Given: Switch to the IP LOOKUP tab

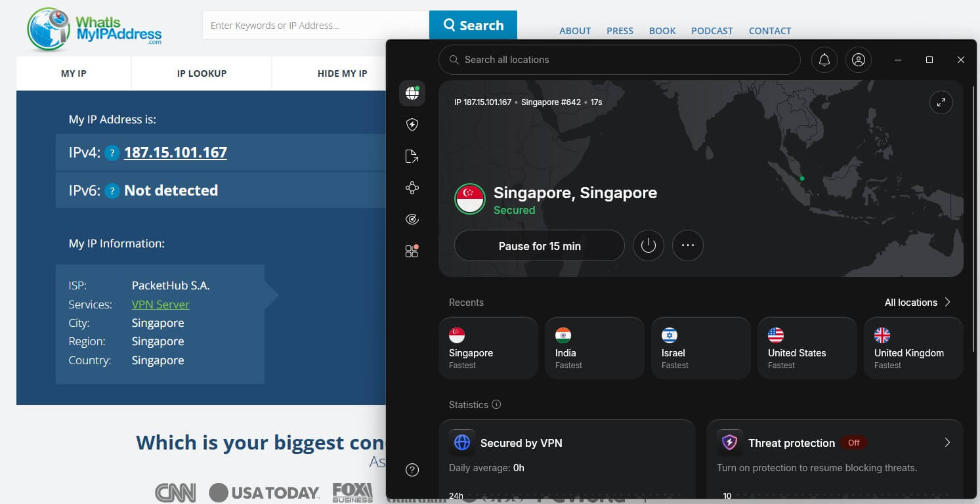Looking at the screenshot, I should coord(202,73).
